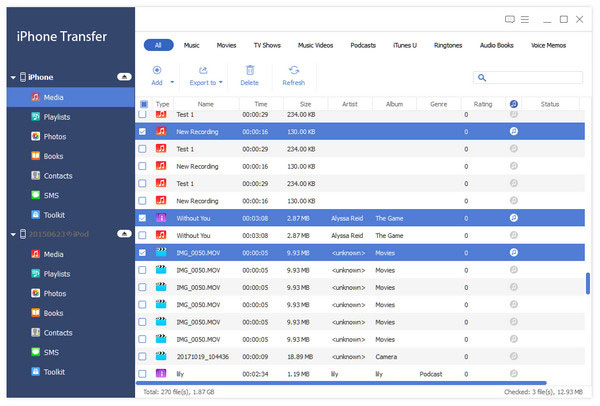
Task: Switch to the Music tab
Action: point(191,45)
